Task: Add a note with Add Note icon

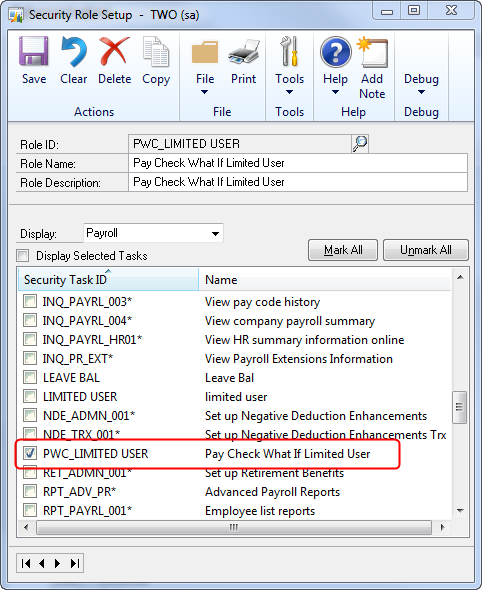Action: click(373, 53)
